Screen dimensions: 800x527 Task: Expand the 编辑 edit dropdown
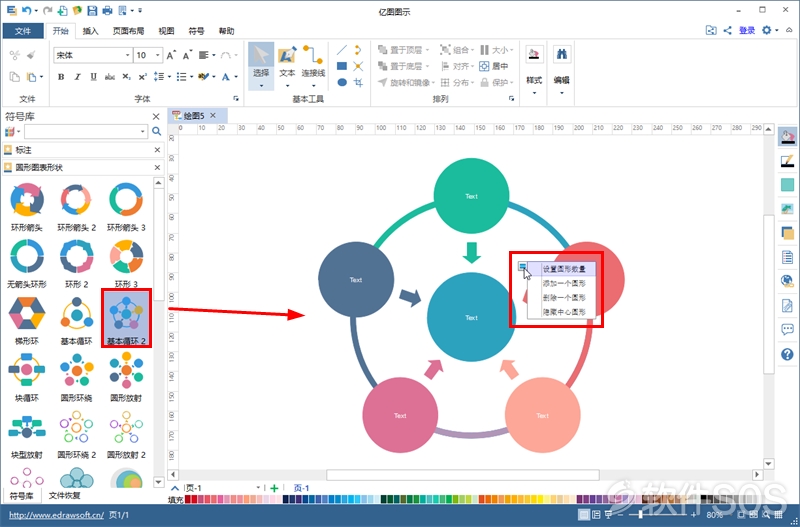562,93
